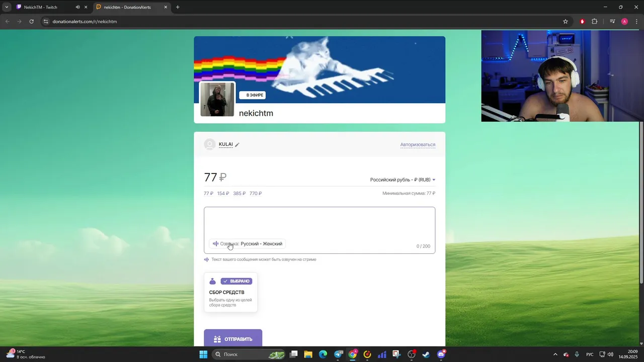Viewport: 644px width, 362px height.
Task: View site information icon in address bar
Action: (46, 22)
